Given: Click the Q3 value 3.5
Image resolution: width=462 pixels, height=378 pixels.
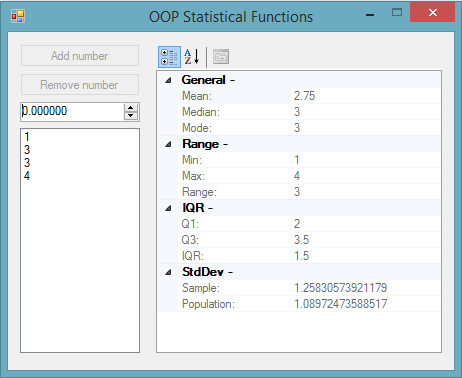Looking at the screenshot, I should 302,240.
